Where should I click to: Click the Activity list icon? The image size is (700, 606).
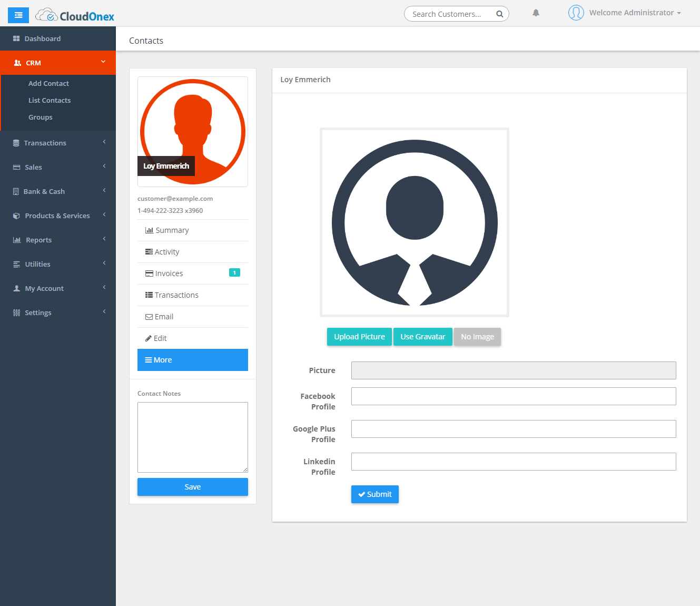pos(149,252)
